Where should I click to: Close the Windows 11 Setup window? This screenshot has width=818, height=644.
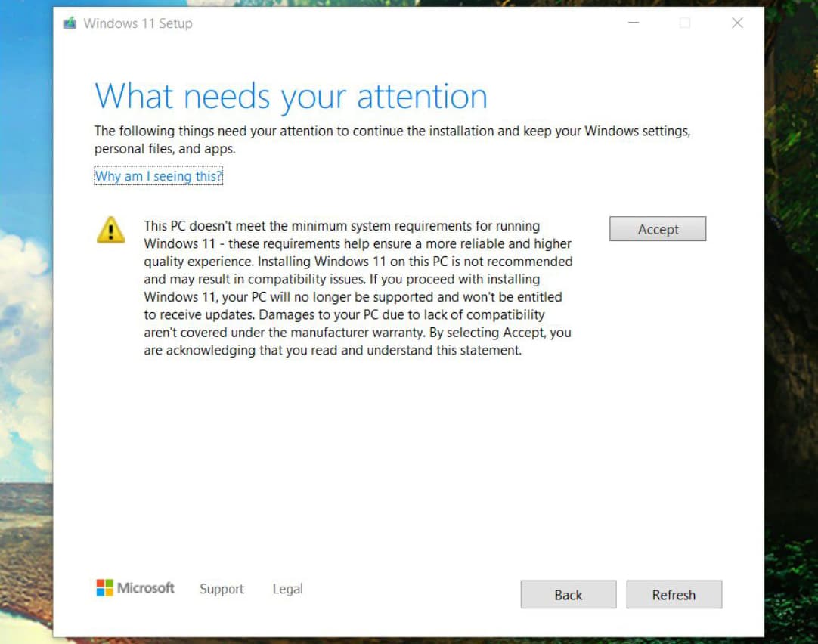[737, 23]
